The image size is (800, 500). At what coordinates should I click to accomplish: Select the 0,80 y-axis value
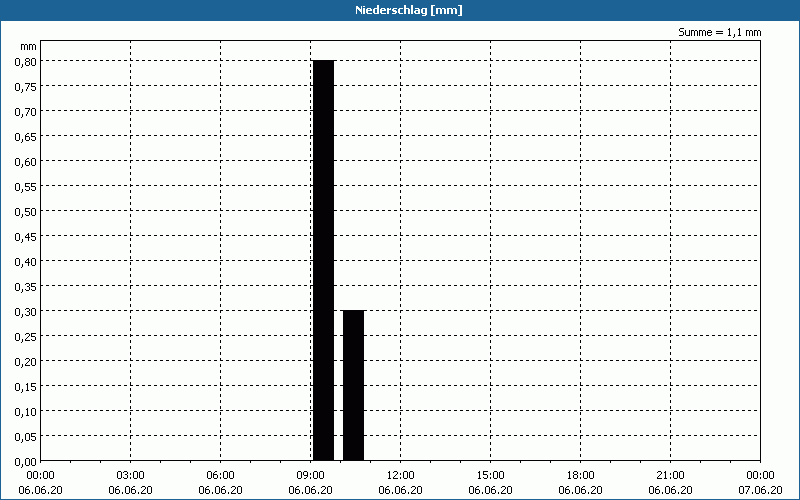26,62
